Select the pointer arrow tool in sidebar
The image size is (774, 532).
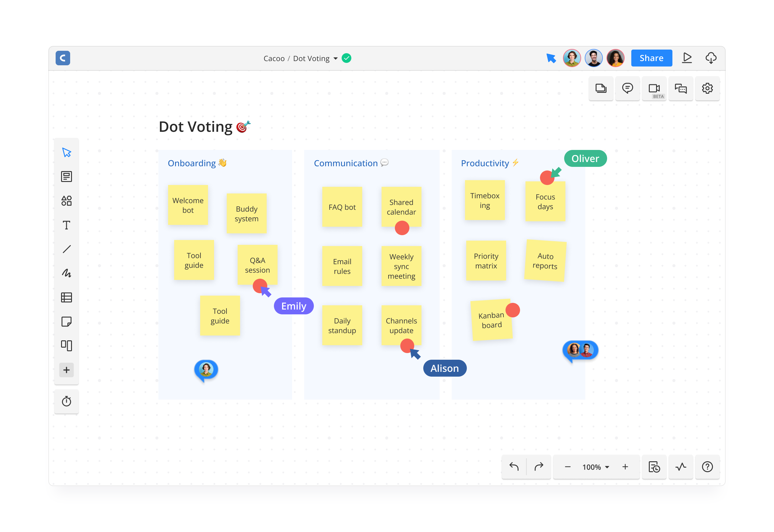67,153
